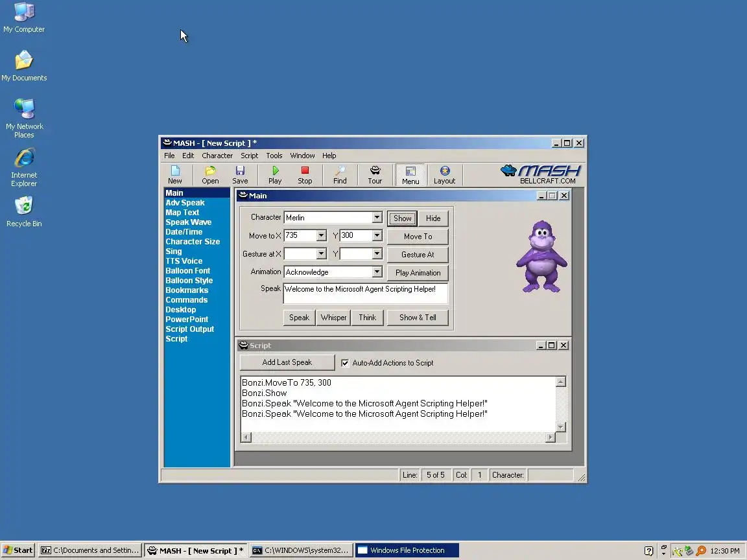Viewport: 747px width, 560px height.
Task: Expand the Gesture at X dropdown
Action: click(321, 254)
